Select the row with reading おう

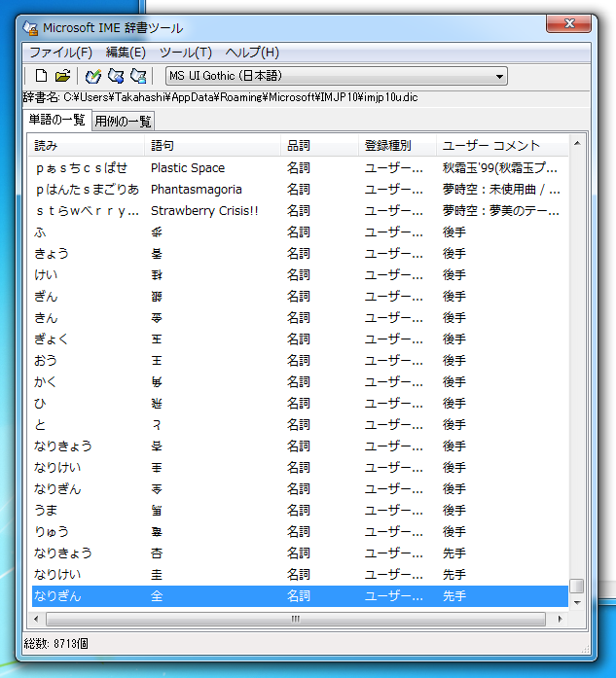pos(300,361)
